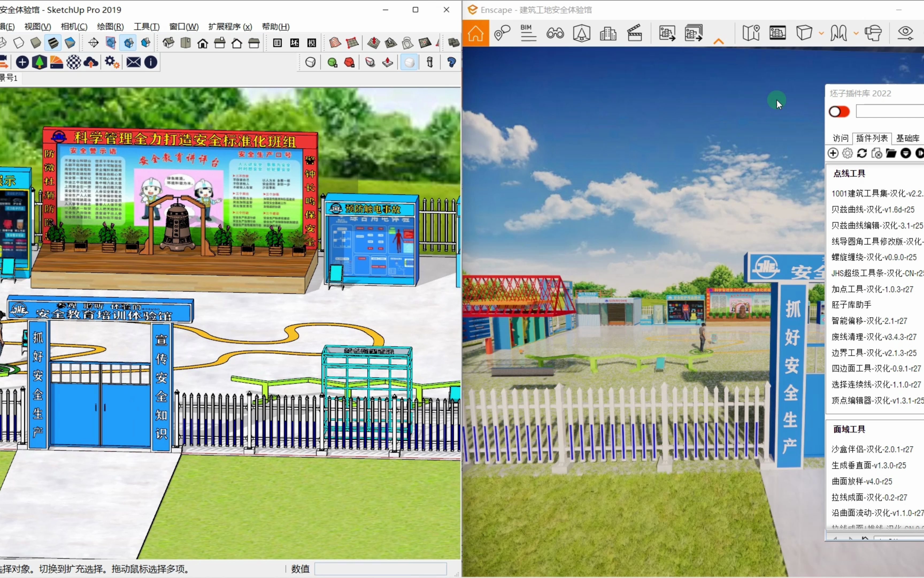Open plugin library gear settings
924x578 pixels.
coord(847,153)
